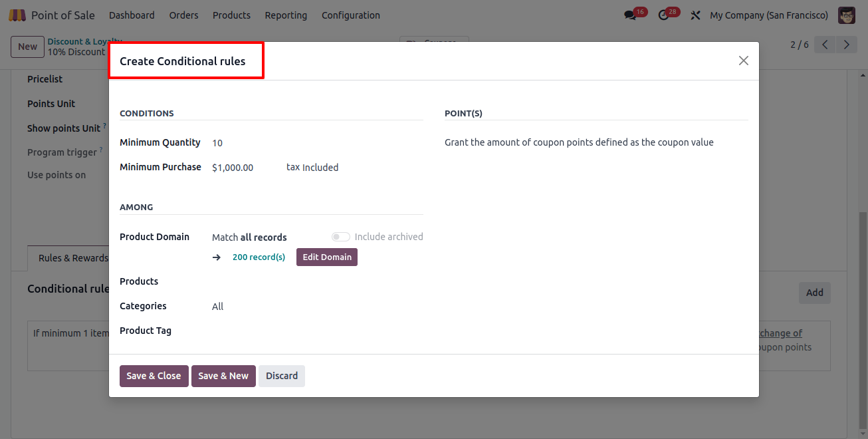Open the developer tools wrench icon

(x=695, y=15)
